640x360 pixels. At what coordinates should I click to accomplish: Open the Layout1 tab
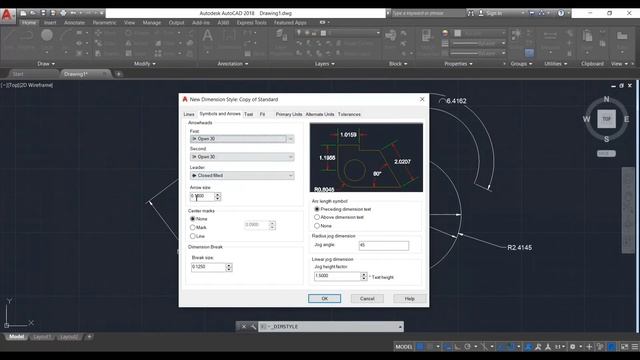pos(42,337)
